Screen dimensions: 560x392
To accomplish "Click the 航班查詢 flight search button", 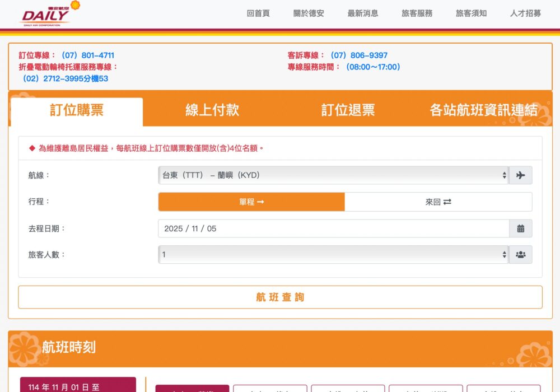I will click(280, 297).
